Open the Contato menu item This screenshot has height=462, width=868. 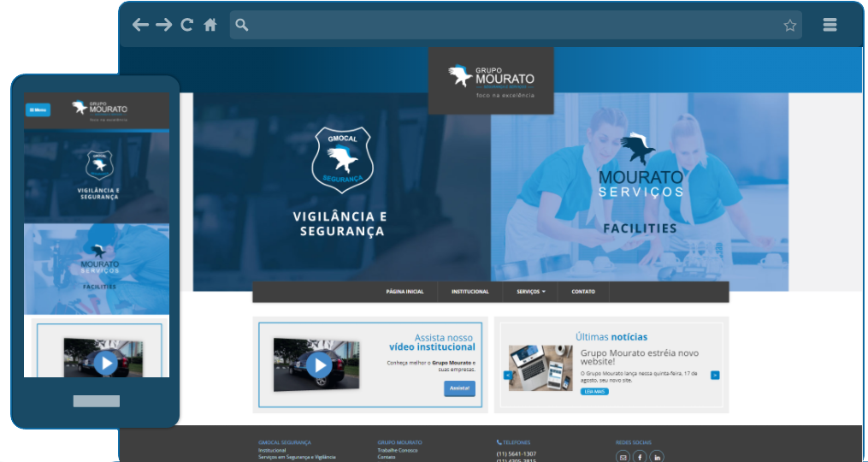[x=583, y=292]
